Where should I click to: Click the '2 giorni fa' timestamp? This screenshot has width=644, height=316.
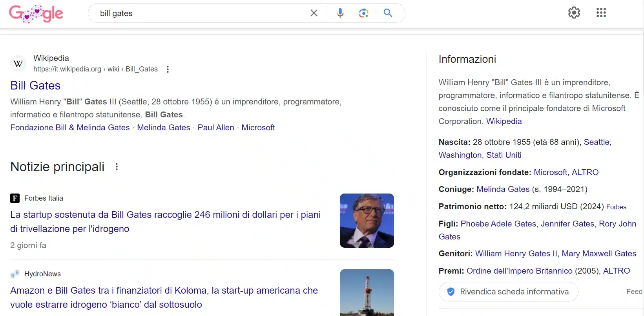pyautogui.click(x=28, y=245)
